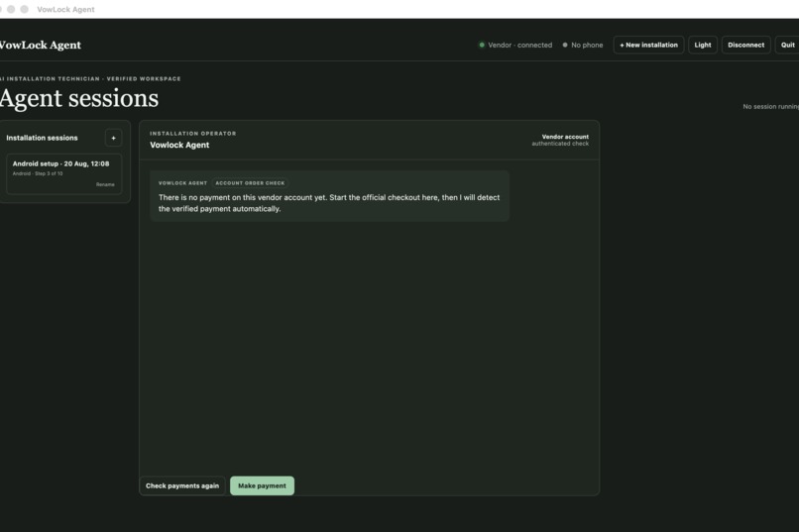The width and height of the screenshot is (799, 532).
Task: Select the Account order check tag
Action: (x=250, y=182)
